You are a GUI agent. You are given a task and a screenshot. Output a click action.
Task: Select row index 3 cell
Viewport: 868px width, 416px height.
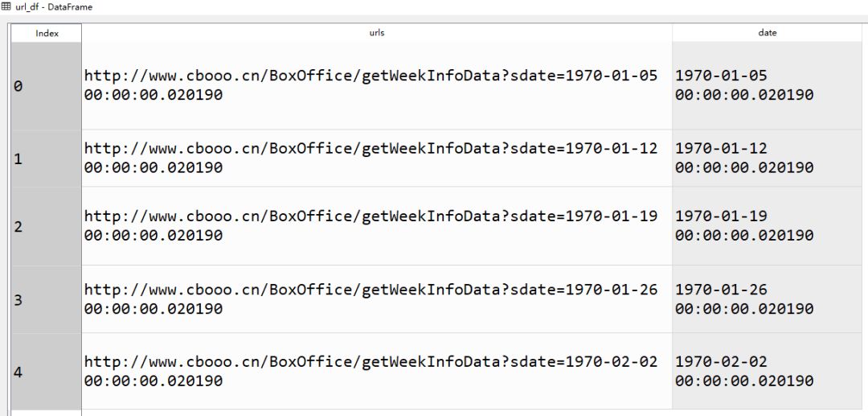[x=47, y=299]
